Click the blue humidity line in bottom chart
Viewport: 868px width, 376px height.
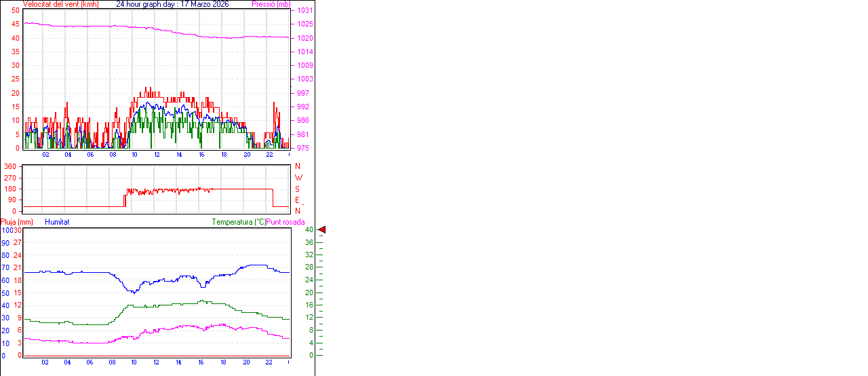coord(88,272)
